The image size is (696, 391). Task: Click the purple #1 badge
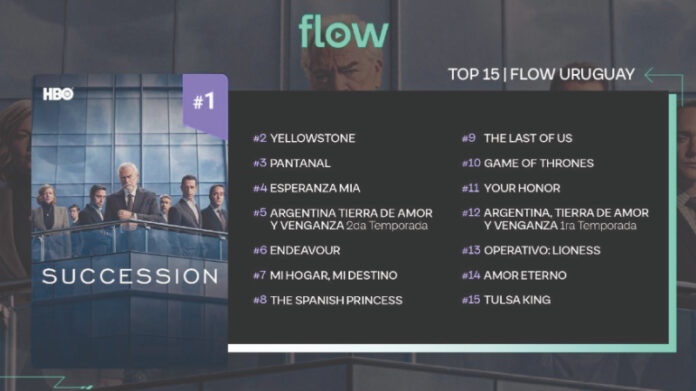(x=205, y=106)
